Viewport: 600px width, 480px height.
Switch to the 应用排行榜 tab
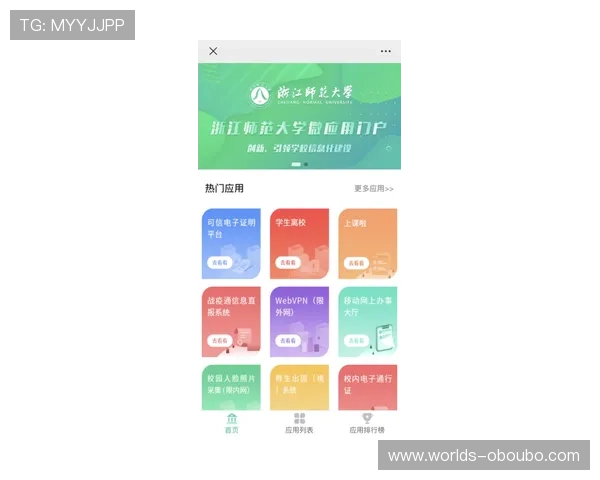pos(367,423)
